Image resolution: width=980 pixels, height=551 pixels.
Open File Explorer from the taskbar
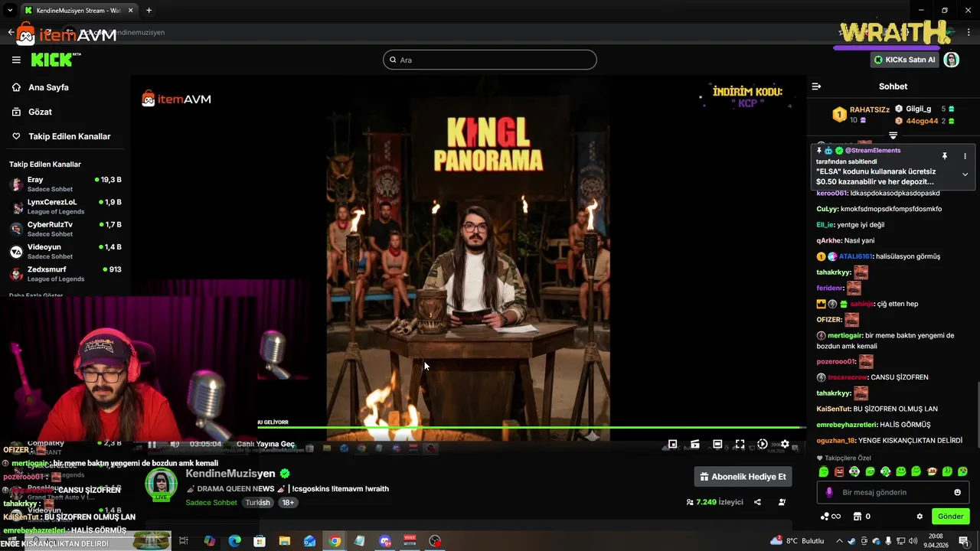[284, 541]
